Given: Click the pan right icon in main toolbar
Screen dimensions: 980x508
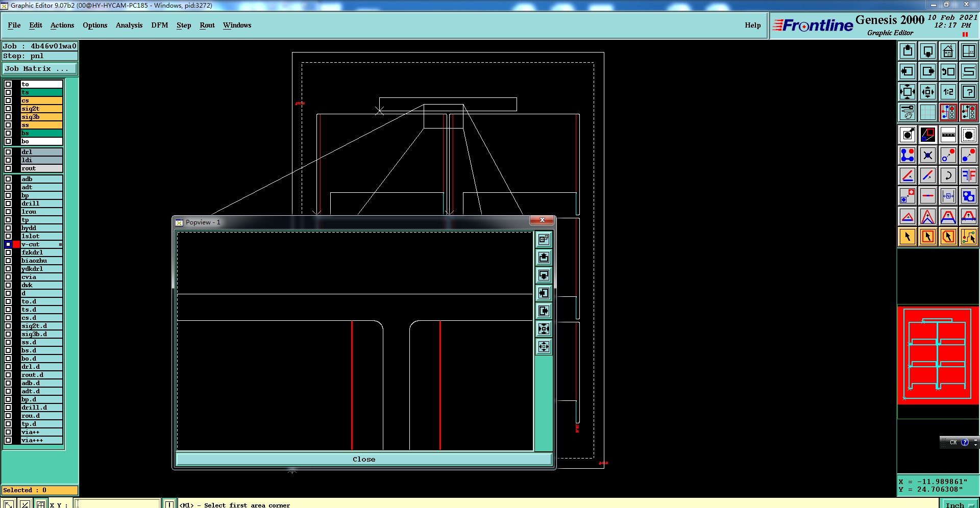Looking at the screenshot, I should 928,71.
